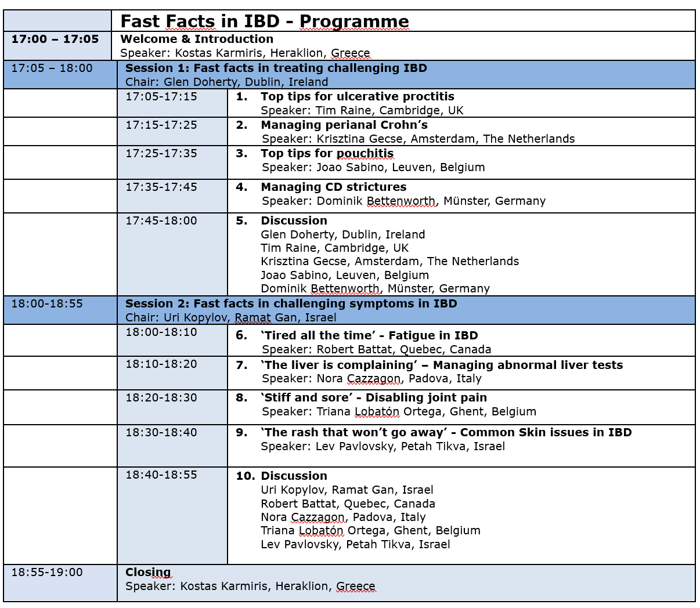Select the Session 1 heading text
The width and height of the screenshot is (700, 608).
[276, 68]
